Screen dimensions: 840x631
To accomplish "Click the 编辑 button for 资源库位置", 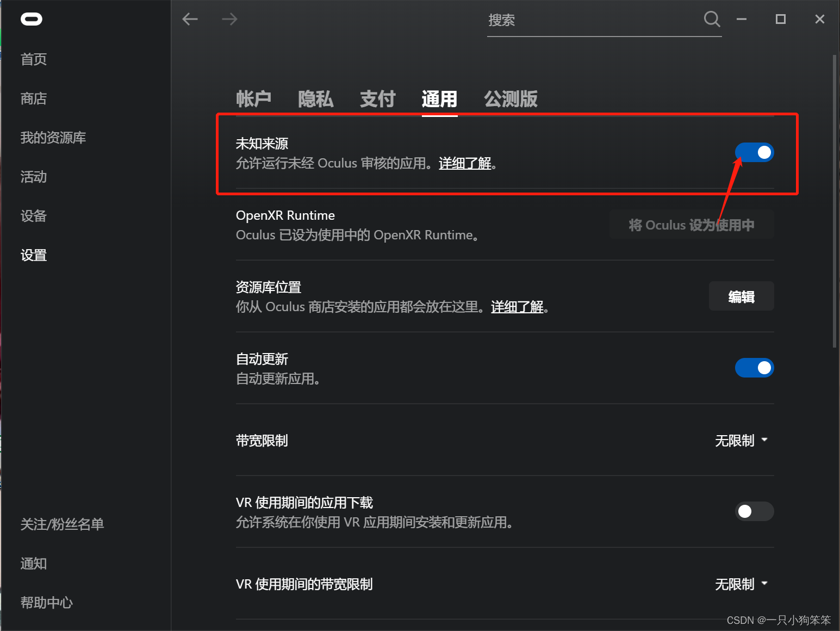I will 741,296.
